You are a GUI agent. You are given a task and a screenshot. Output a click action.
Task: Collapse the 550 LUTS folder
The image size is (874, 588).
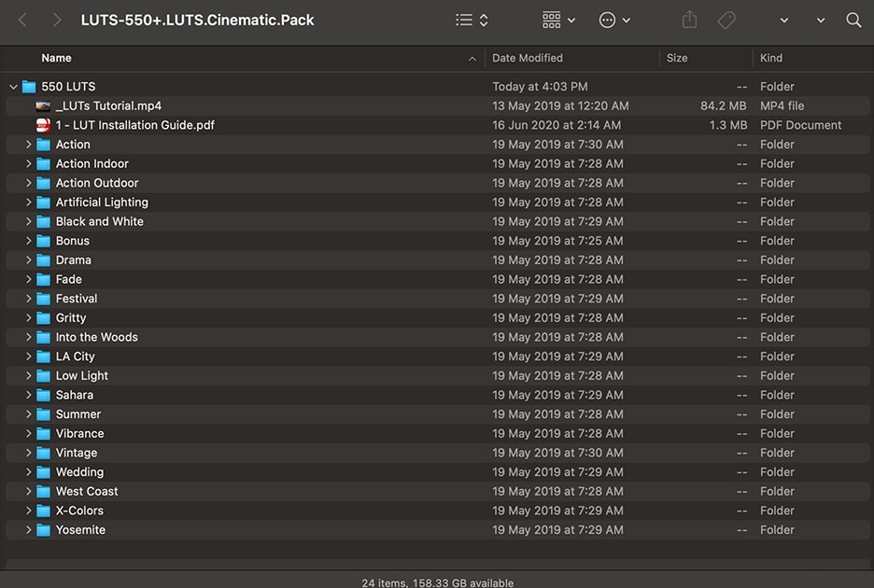tap(13, 87)
